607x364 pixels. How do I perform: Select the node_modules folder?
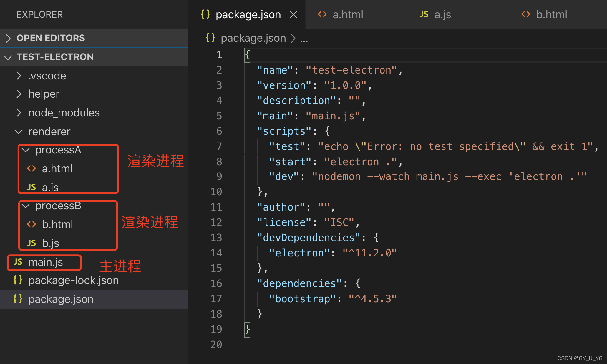[x=94, y=113]
